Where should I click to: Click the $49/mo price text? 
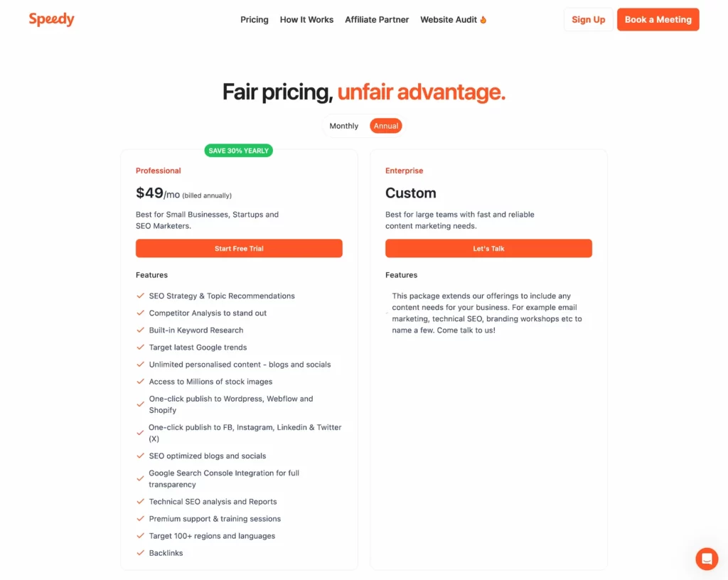[154, 192]
